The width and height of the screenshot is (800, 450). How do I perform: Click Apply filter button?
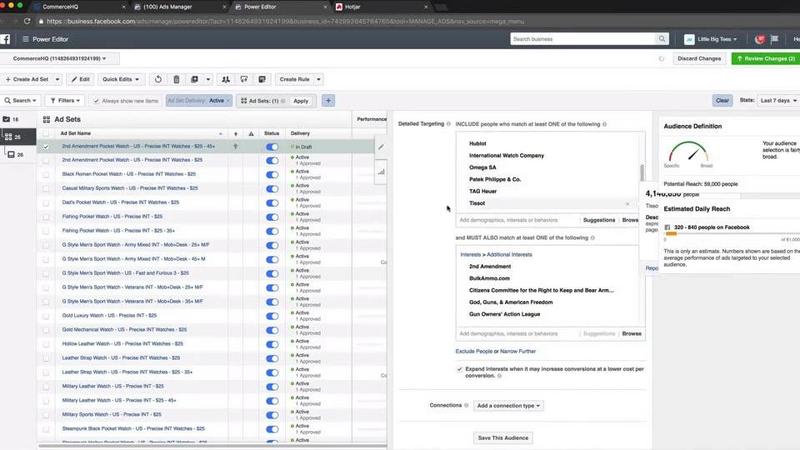301,101
